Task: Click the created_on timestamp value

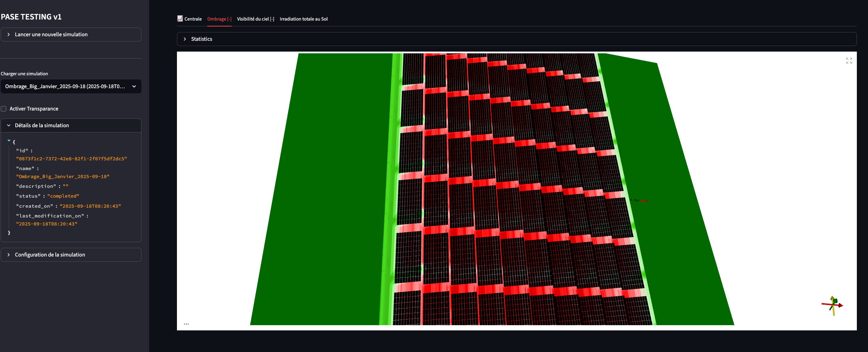Action: tap(90, 206)
